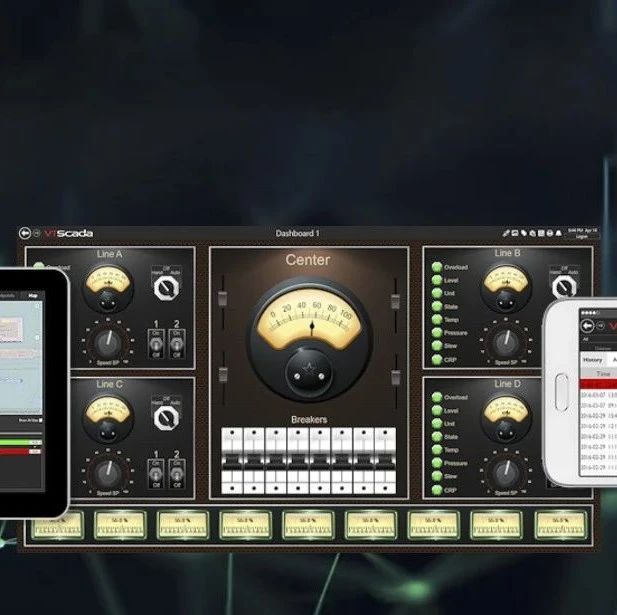Click the Line A title label
This screenshot has height=615, width=617.
[109, 254]
